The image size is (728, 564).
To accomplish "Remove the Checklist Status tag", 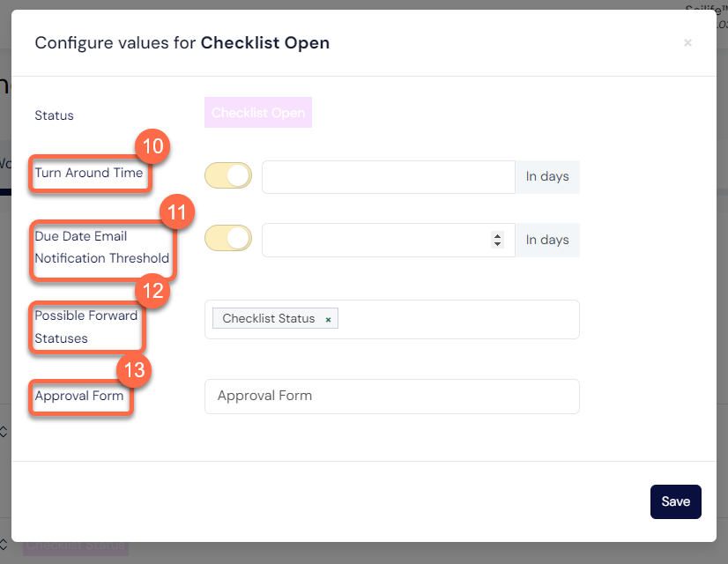I will pos(328,319).
